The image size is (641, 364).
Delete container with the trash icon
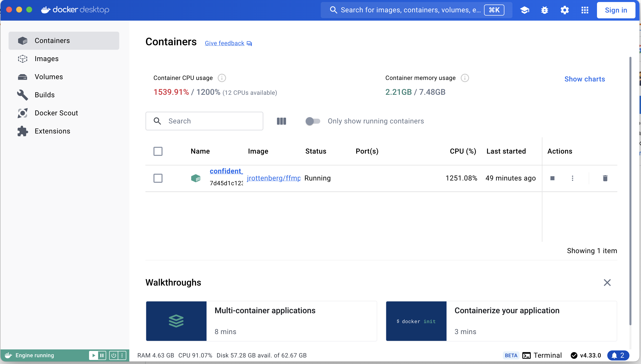click(x=605, y=178)
